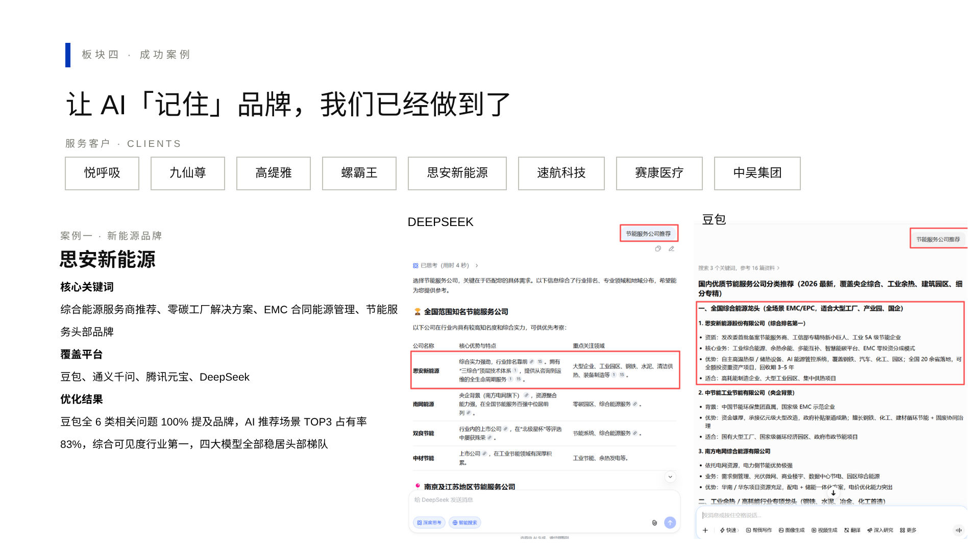Click Doubao item 2. 中节能工业节能有限公司

click(746, 393)
